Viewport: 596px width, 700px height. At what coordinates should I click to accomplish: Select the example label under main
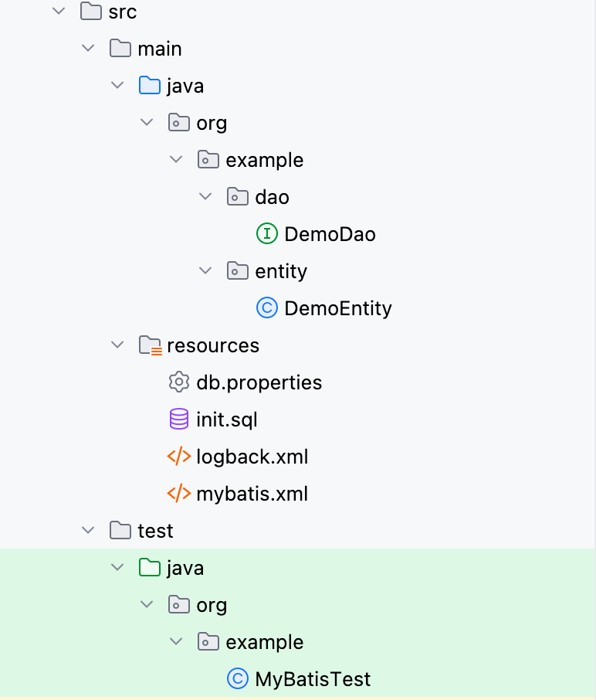click(x=265, y=160)
